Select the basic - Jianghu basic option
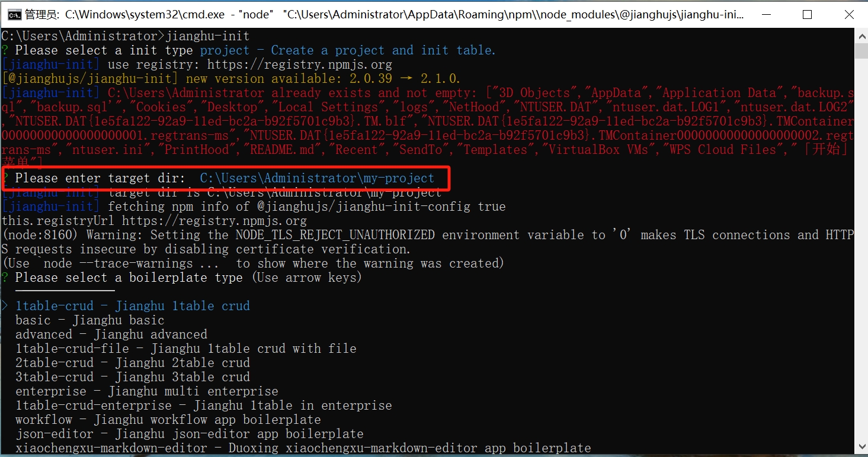The width and height of the screenshot is (868, 457). pos(89,320)
